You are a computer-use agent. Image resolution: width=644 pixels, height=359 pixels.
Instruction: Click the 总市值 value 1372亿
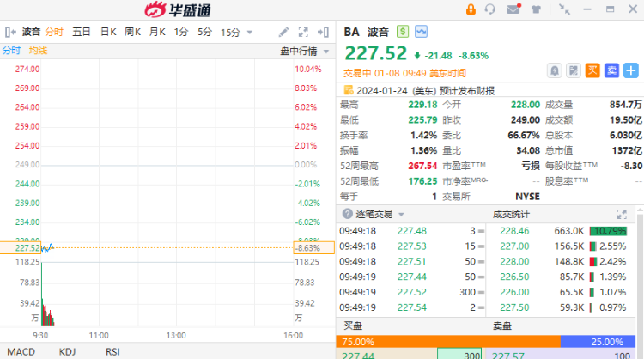[627, 151]
